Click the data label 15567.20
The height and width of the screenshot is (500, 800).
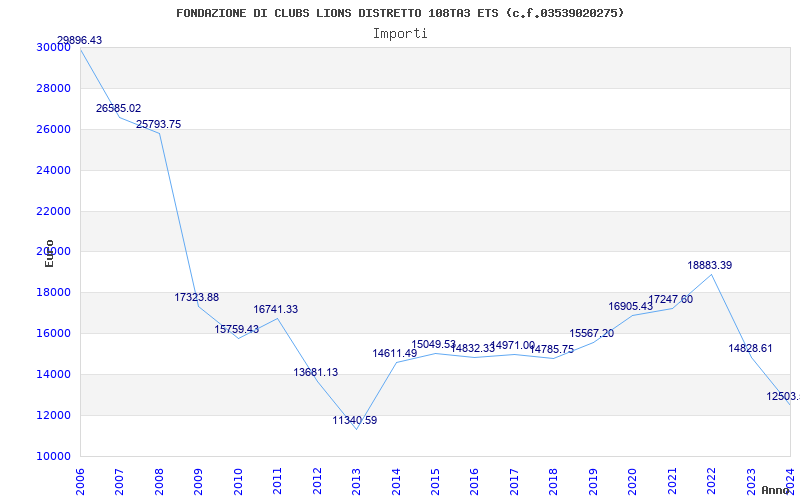(591, 333)
